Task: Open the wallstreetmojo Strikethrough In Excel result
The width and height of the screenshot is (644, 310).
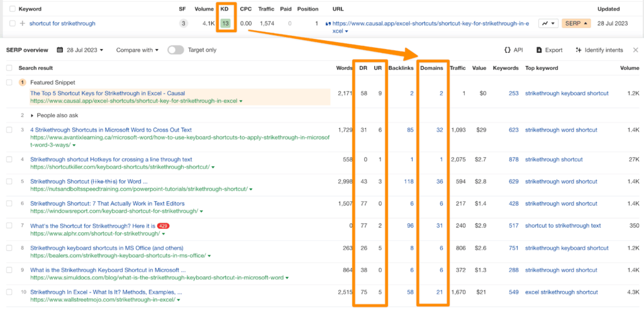Action: click(106, 292)
